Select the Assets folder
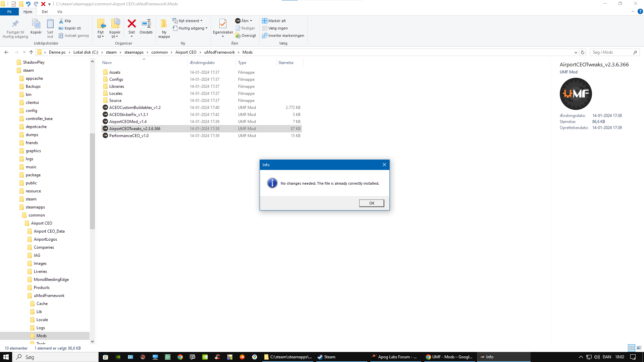Image resolution: width=644 pixels, height=362 pixels. pyautogui.click(x=115, y=72)
